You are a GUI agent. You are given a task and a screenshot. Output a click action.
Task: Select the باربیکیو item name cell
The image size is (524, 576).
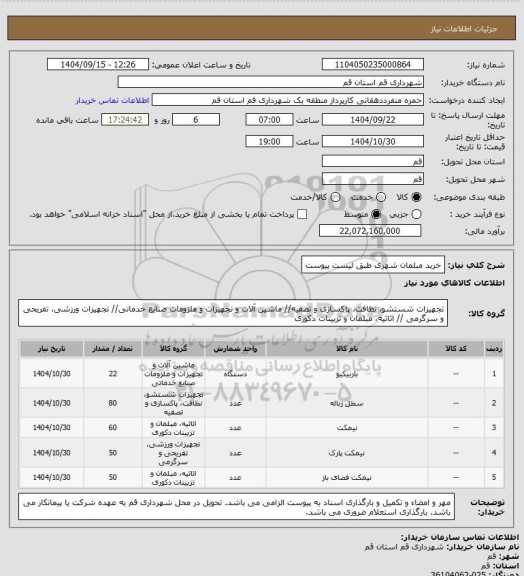click(347, 374)
